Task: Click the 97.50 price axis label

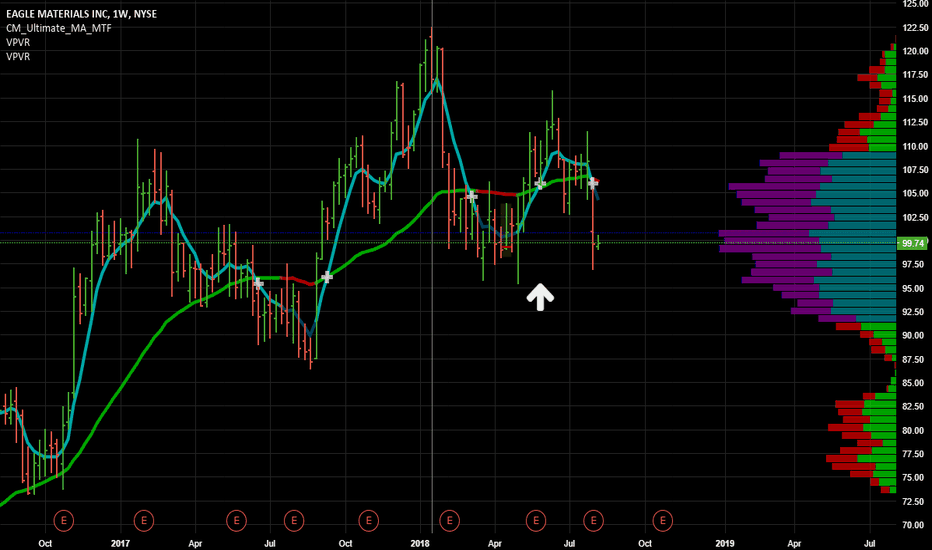Action: click(915, 264)
